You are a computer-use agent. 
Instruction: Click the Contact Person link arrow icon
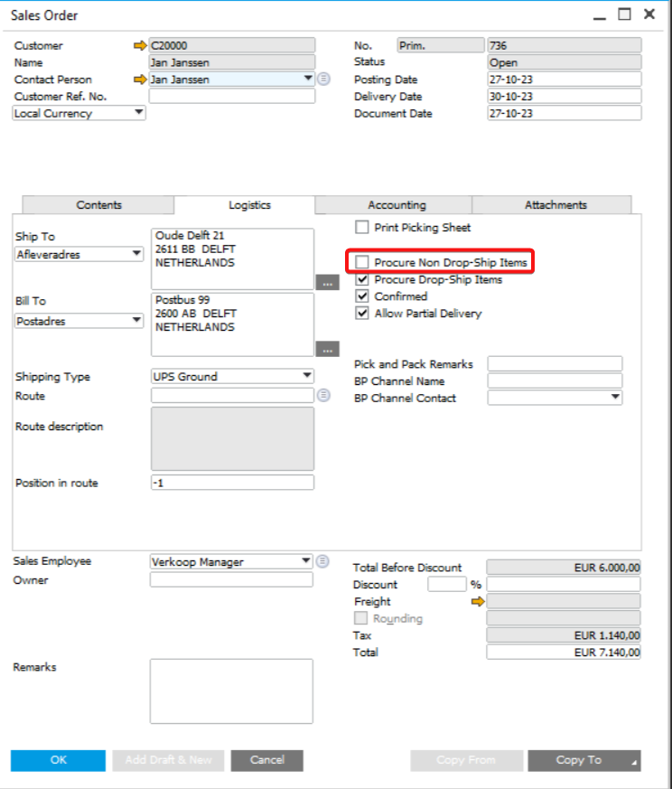point(139,80)
